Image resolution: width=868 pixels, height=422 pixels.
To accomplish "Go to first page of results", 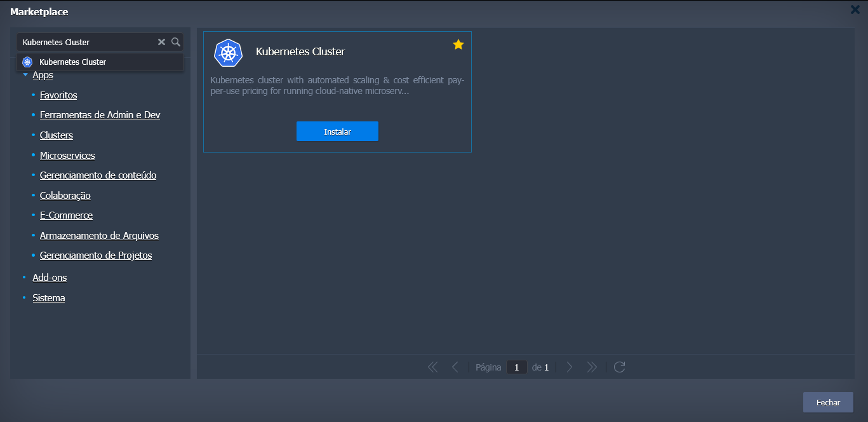I will pos(433,367).
